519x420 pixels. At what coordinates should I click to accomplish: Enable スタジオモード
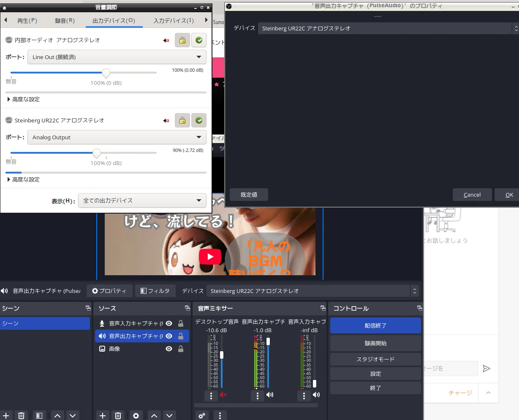375,359
